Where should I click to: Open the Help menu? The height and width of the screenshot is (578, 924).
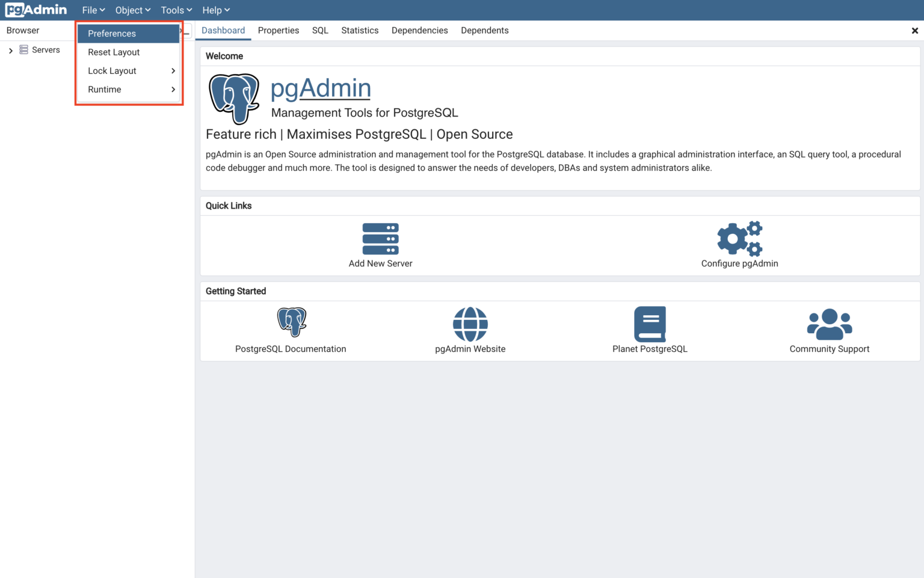pos(216,10)
